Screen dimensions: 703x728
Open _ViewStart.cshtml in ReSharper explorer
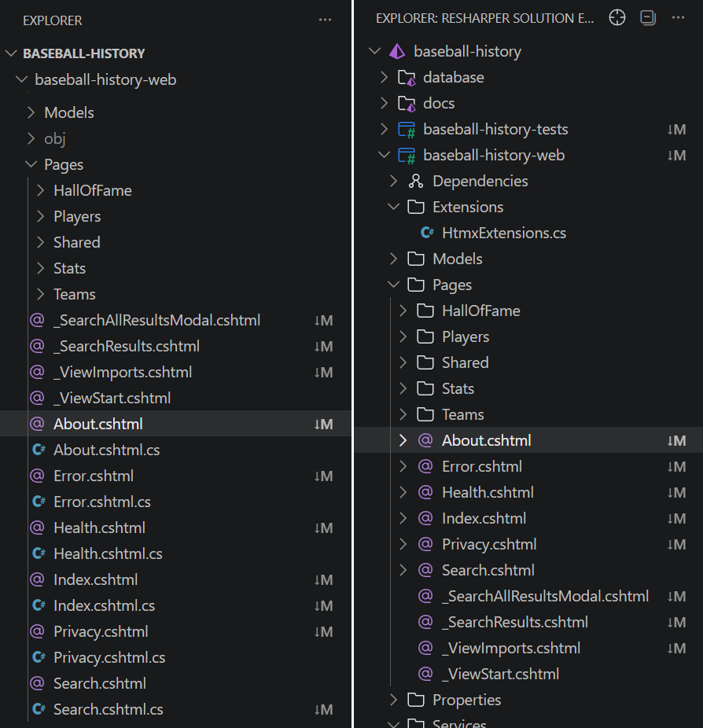500,675
